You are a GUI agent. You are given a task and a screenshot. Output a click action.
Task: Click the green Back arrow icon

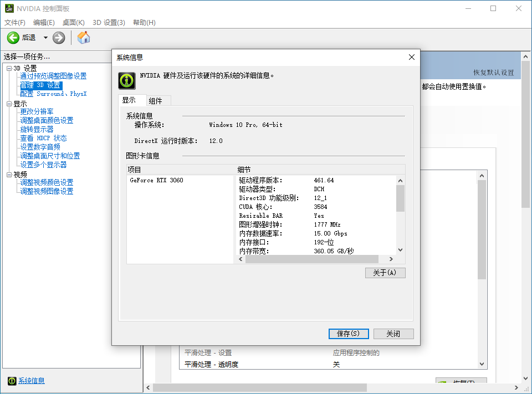tap(13, 38)
